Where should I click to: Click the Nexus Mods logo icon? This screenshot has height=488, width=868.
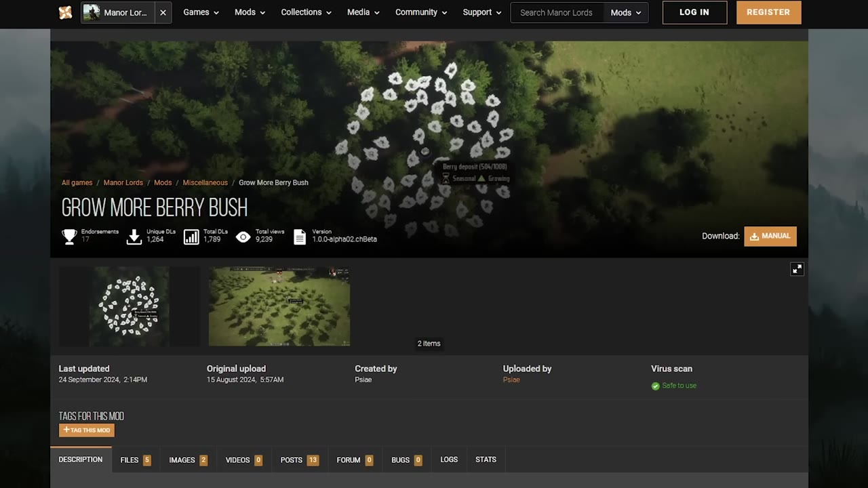pos(65,12)
